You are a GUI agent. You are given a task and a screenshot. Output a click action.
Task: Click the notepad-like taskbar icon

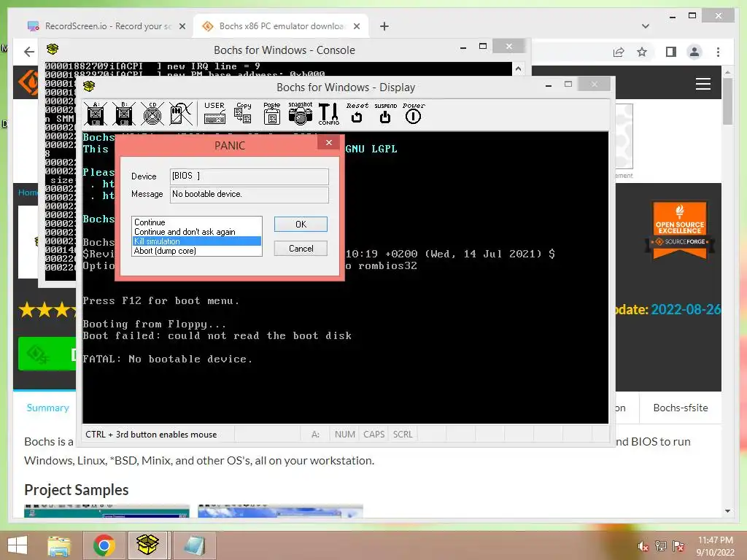click(194, 545)
